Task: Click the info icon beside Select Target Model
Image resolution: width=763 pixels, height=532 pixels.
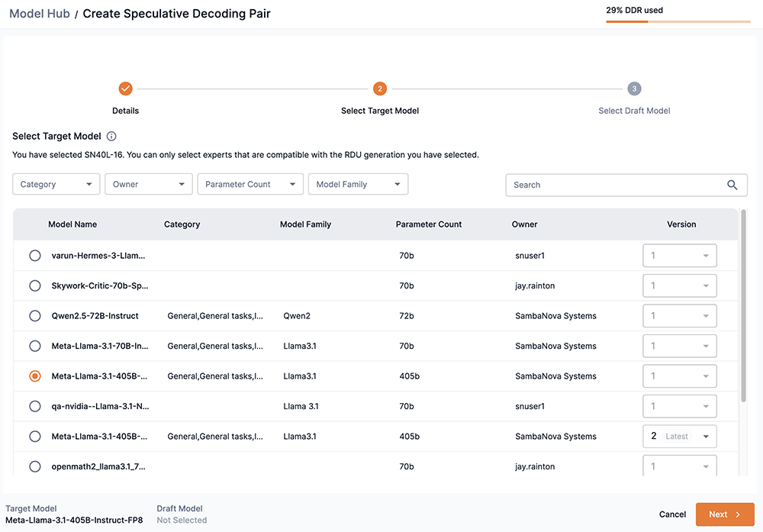Action: (111, 137)
